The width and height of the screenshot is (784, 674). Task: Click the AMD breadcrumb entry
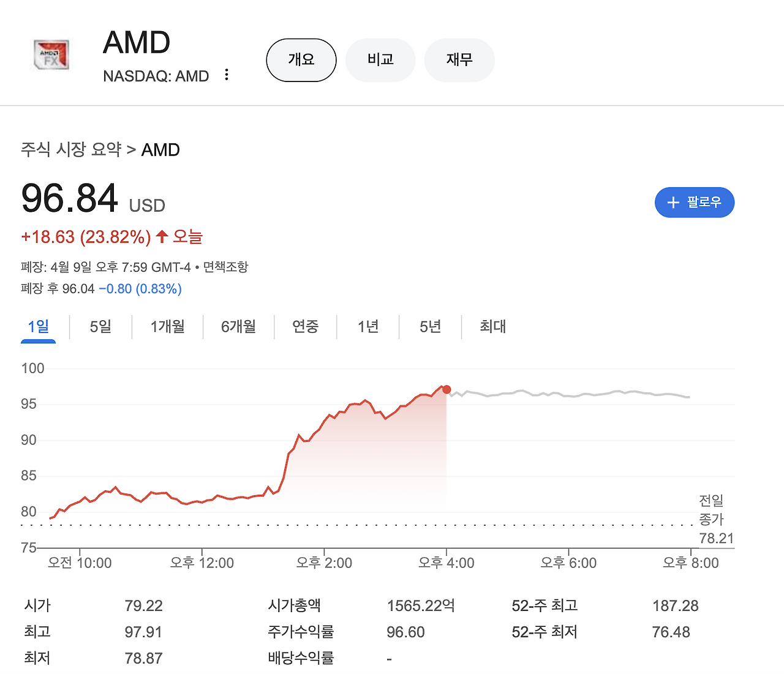click(160, 149)
